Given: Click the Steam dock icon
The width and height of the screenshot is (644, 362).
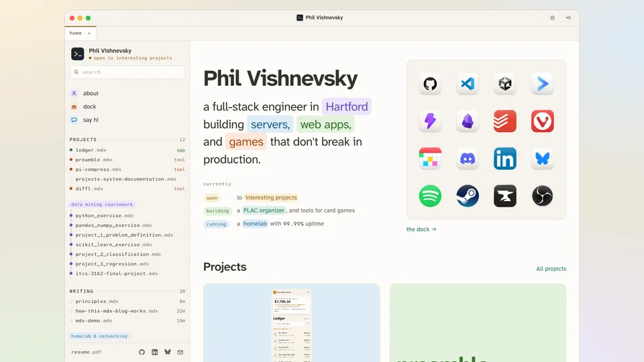Looking at the screenshot, I should (468, 196).
